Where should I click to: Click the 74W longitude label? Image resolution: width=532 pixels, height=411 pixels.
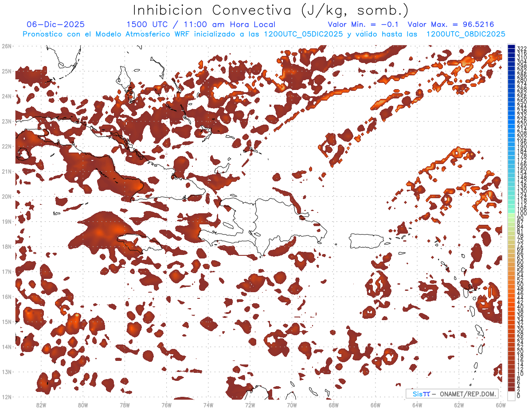pyautogui.click(x=208, y=405)
